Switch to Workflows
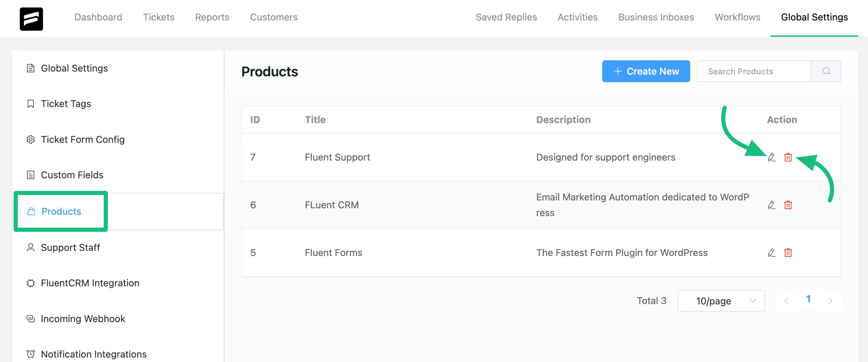The width and height of the screenshot is (868, 362). point(738,17)
